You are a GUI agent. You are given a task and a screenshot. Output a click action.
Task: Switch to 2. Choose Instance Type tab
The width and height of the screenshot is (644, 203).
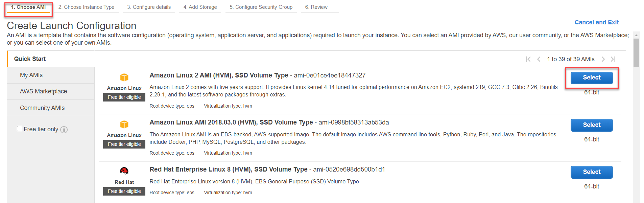coord(86,7)
